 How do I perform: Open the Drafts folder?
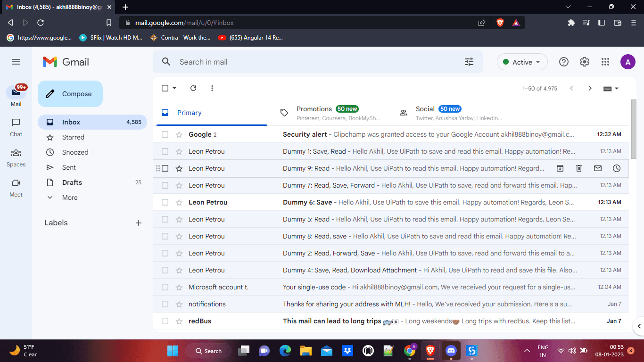(x=92, y=182)
